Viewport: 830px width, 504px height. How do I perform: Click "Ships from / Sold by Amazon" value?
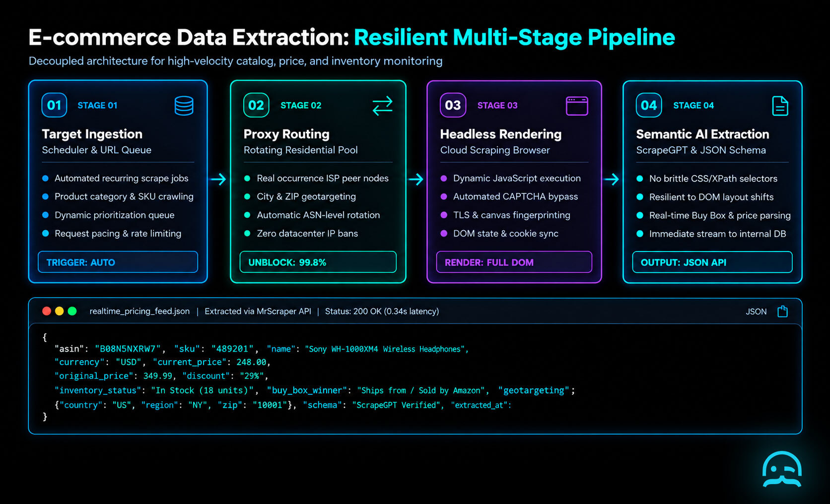(420, 390)
